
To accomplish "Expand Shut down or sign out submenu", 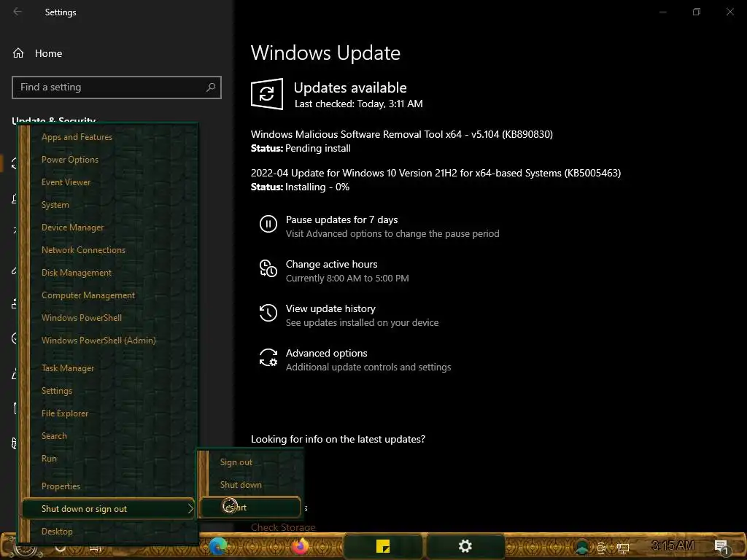I will coord(109,508).
